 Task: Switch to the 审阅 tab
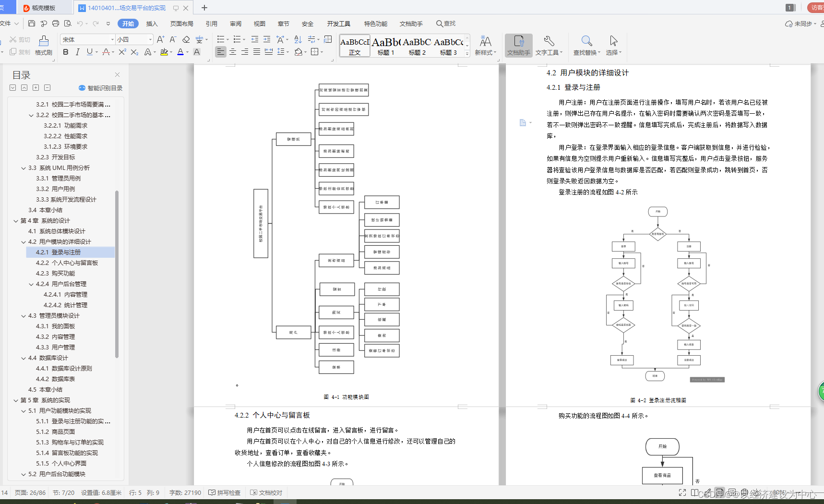click(x=236, y=24)
